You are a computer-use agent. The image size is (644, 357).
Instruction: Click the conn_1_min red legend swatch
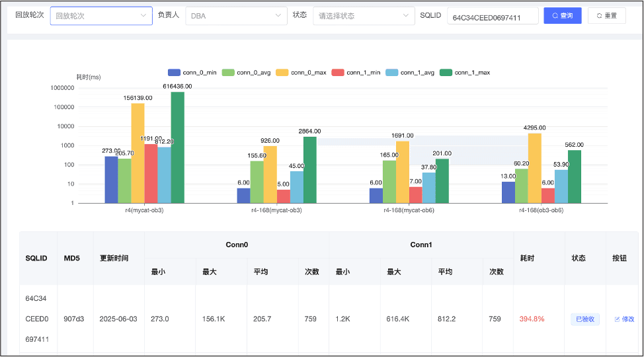pyautogui.click(x=338, y=73)
